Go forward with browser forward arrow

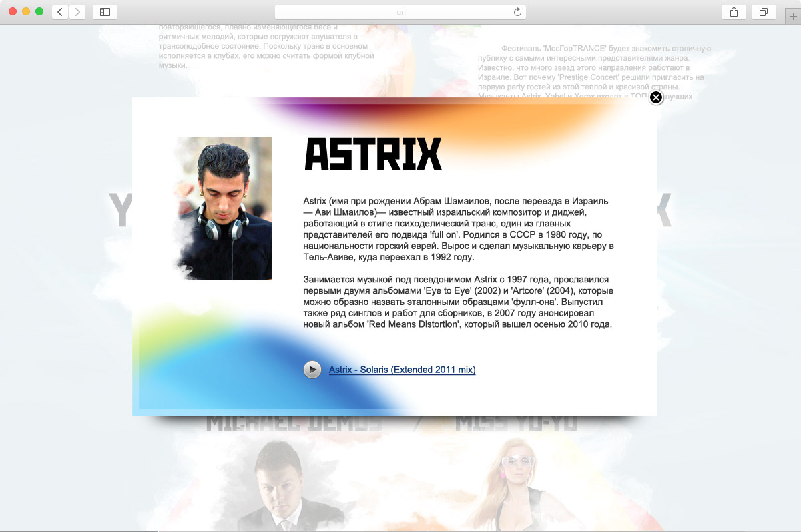(77, 12)
